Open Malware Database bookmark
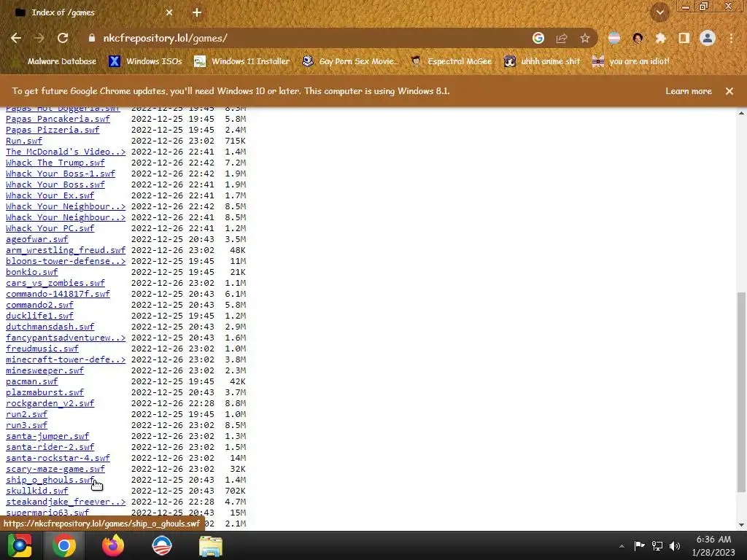747x560 pixels. (54, 61)
